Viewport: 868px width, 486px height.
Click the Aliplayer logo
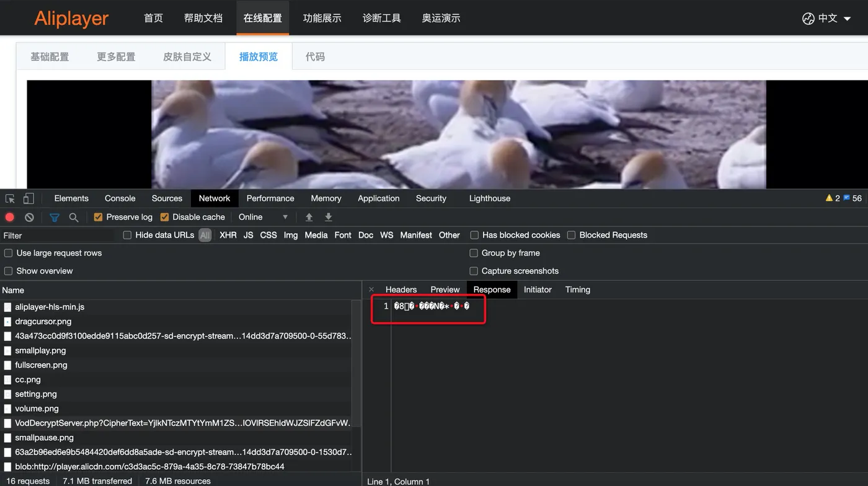pos(71,19)
